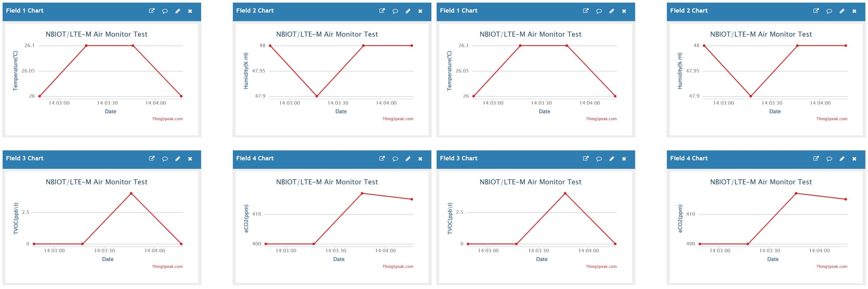The height and width of the screenshot is (289, 868).
Task: Open first Field 1 Chart in new window
Action: 152,11
